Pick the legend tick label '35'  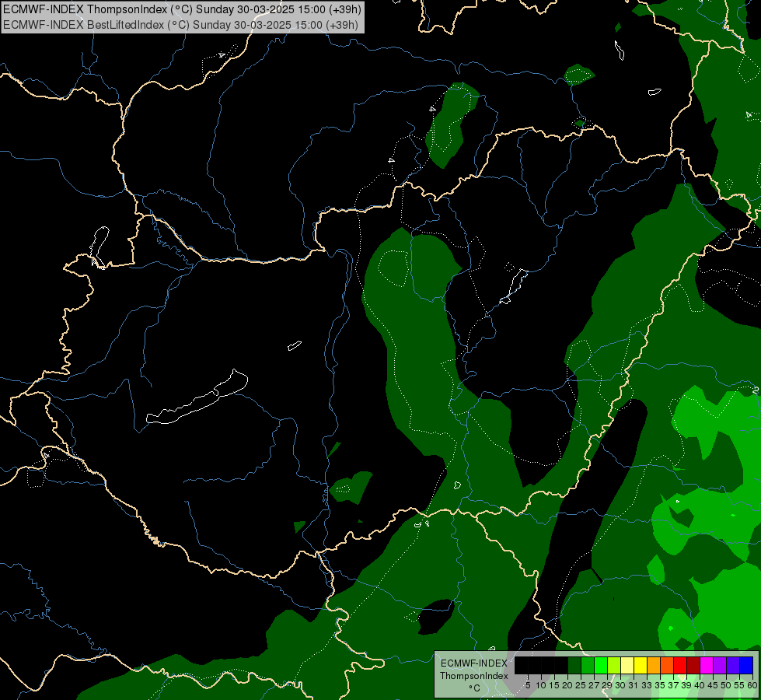pos(660,685)
